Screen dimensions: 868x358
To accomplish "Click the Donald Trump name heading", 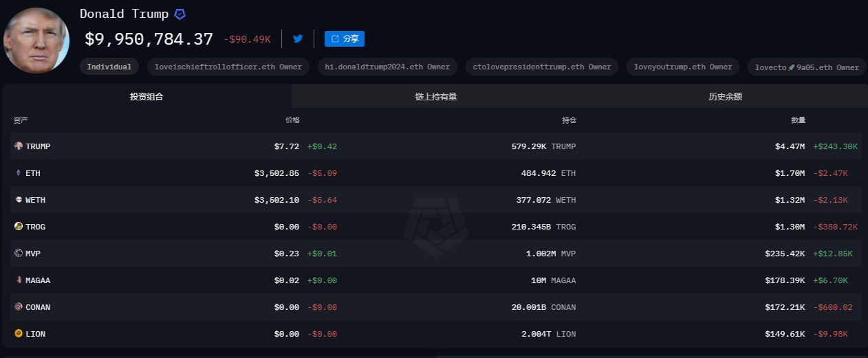I will (124, 14).
